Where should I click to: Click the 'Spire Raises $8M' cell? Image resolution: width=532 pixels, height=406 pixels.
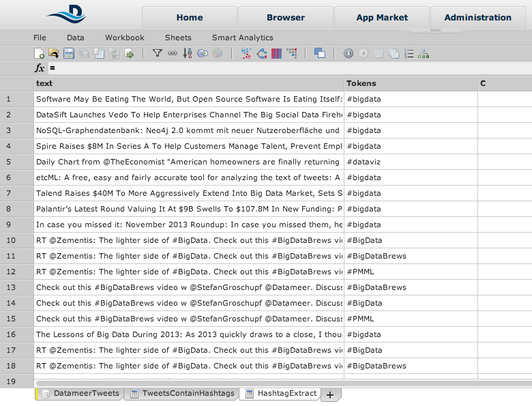(x=189, y=146)
